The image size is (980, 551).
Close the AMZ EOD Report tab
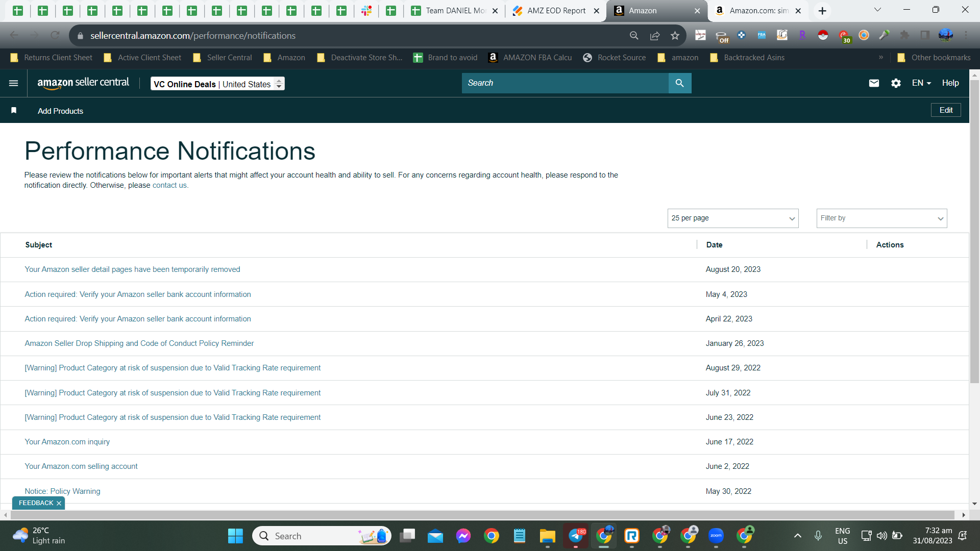coord(596,11)
